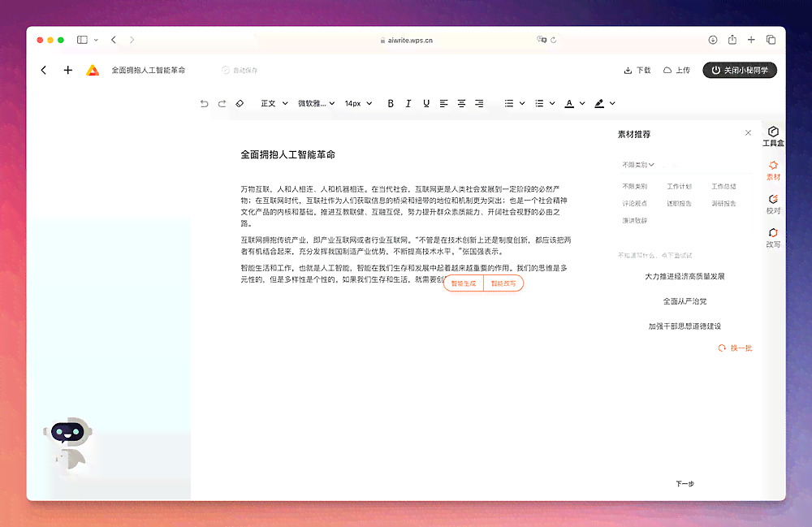Open highlight color dropdown

pos(612,104)
